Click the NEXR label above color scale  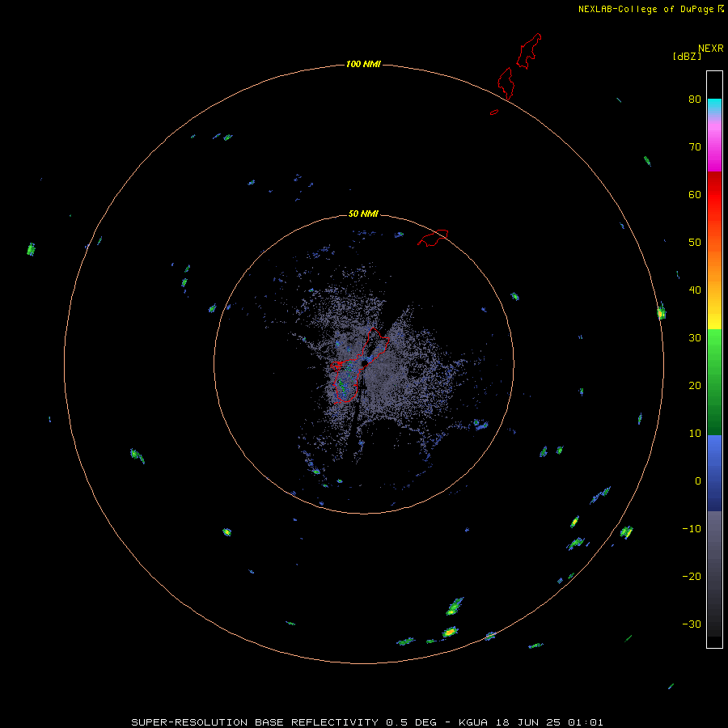pos(710,49)
